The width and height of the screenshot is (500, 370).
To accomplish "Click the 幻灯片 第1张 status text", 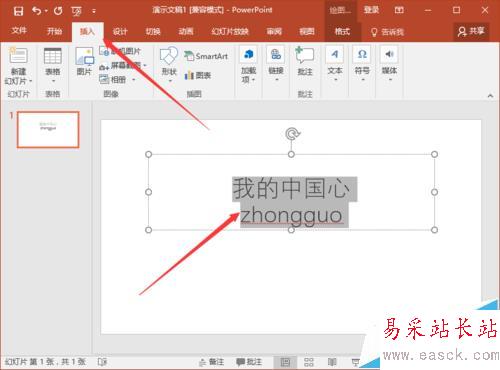I will coord(45,362).
